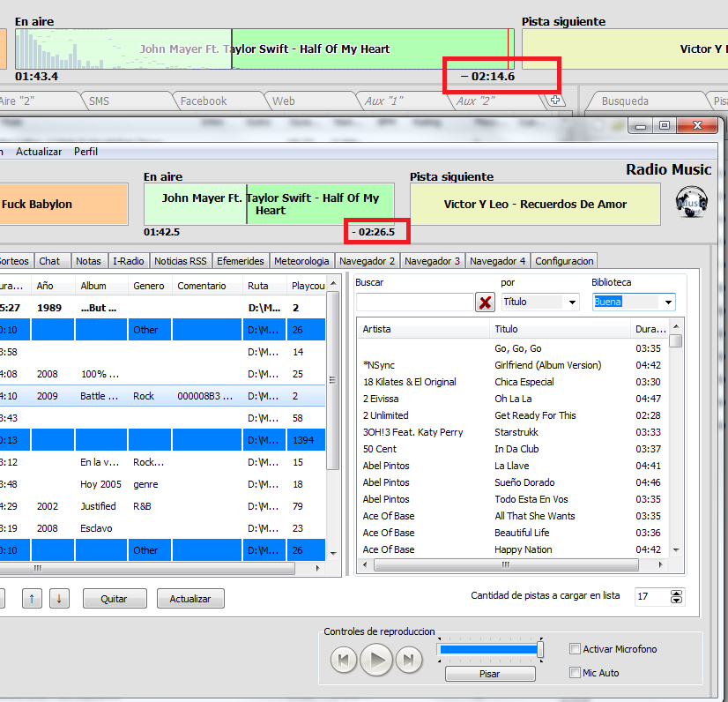Increase the track count using the stepper
This screenshot has width=728, height=702.
(676, 593)
